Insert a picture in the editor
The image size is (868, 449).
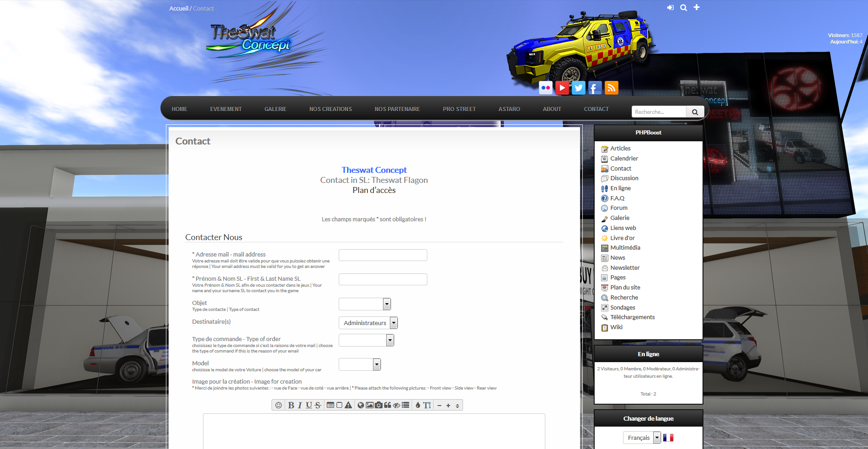tap(370, 405)
